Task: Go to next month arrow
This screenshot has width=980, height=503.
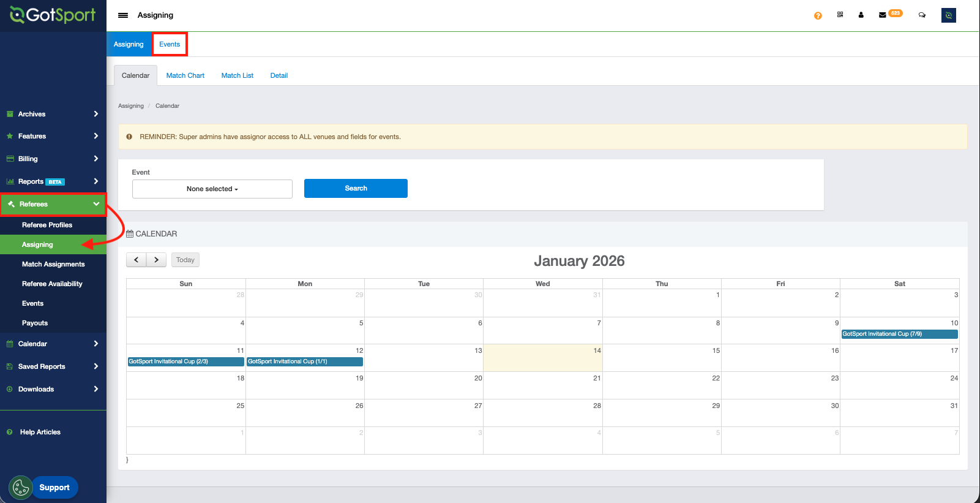Action: pos(157,260)
